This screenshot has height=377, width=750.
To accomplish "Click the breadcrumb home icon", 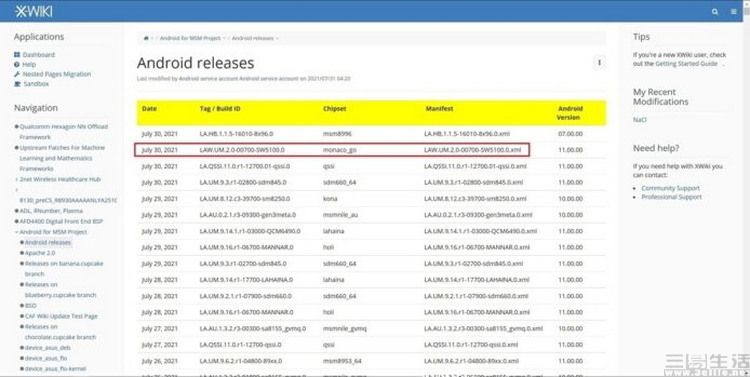I will (146, 38).
